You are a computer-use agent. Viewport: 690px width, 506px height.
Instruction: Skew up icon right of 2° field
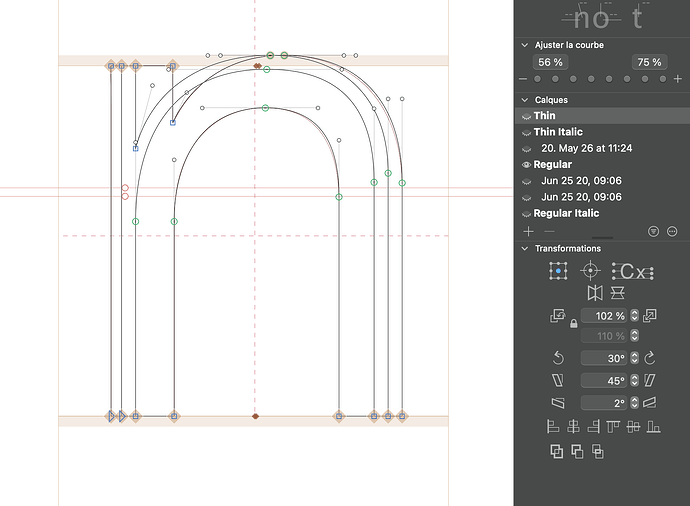(650, 403)
